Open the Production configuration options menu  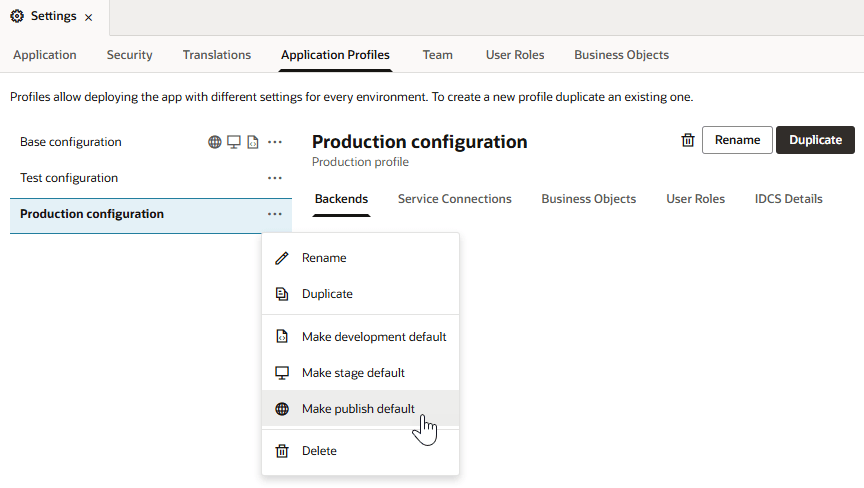point(275,214)
